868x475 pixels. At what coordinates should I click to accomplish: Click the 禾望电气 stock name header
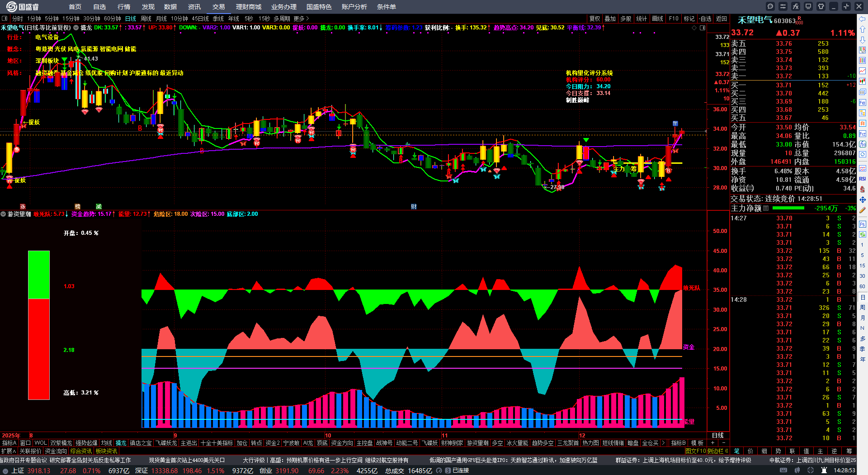coord(755,20)
